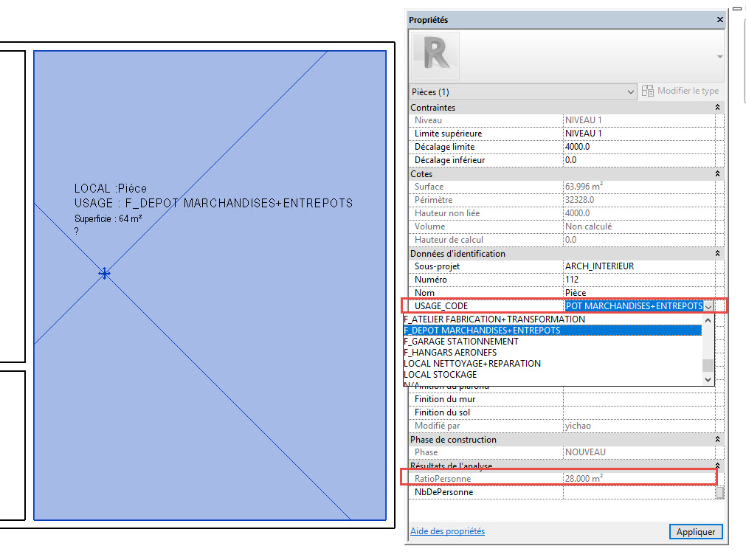Select F_DEPOT MARCHANDISES+ENTREPOTS in the list
The image size is (746, 560).
pyautogui.click(x=553, y=331)
